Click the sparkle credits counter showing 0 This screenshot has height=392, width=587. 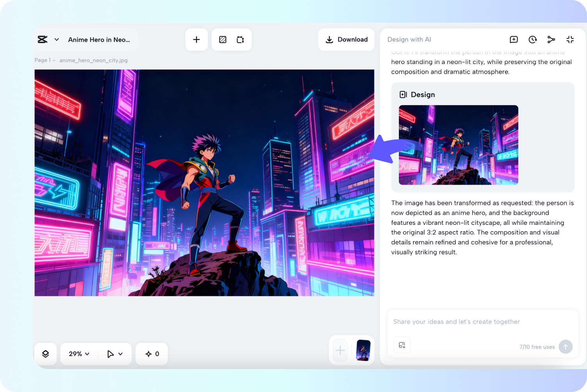[152, 354]
